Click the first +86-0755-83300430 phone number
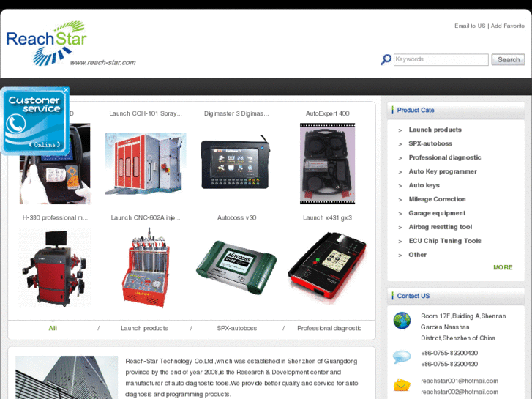 pyautogui.click(x=449, y=353)
